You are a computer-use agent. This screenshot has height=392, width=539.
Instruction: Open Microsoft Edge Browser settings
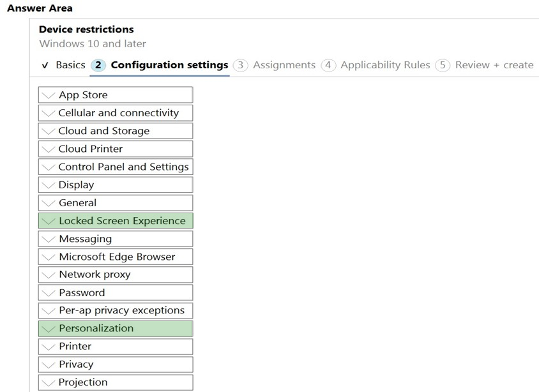click(116, 257)
